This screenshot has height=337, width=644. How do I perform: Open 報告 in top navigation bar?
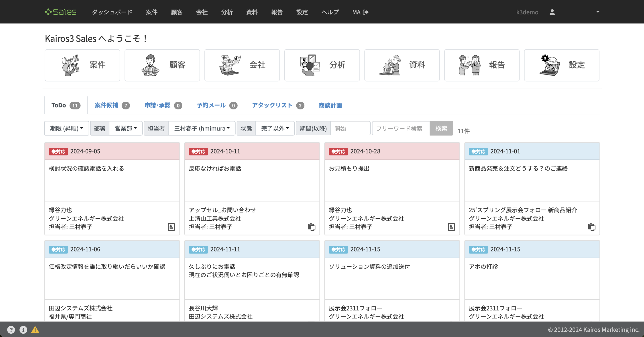pos(277,12)
